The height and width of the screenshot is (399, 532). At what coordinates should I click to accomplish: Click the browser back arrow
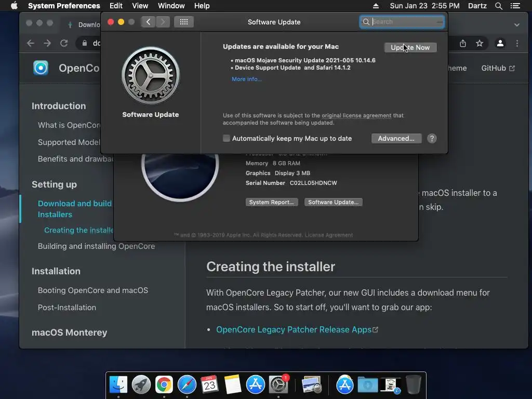[x=31, y=43]
